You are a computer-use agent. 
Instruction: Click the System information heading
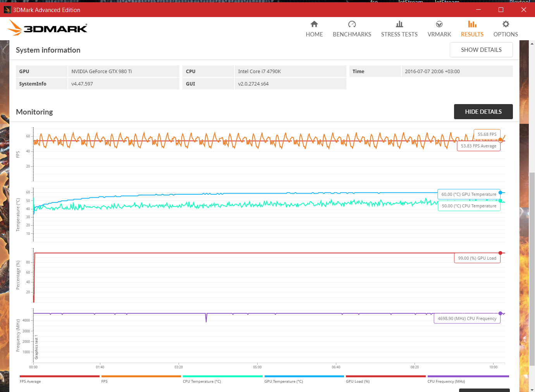pos(48,50)
